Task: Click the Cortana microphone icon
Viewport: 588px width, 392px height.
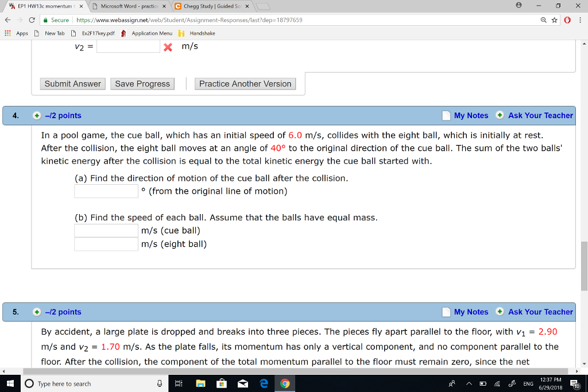Action: click(x=160, y=384)
